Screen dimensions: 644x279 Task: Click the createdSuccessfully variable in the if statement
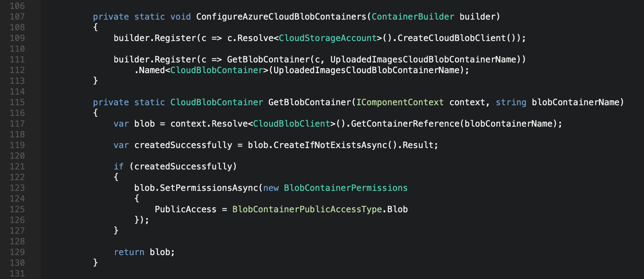click(x=183, y=167)
